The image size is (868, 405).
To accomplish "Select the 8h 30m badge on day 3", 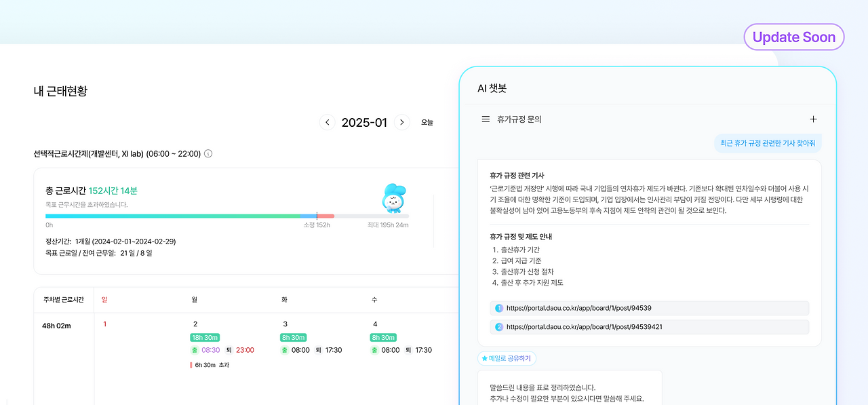I will coord(293,337).
